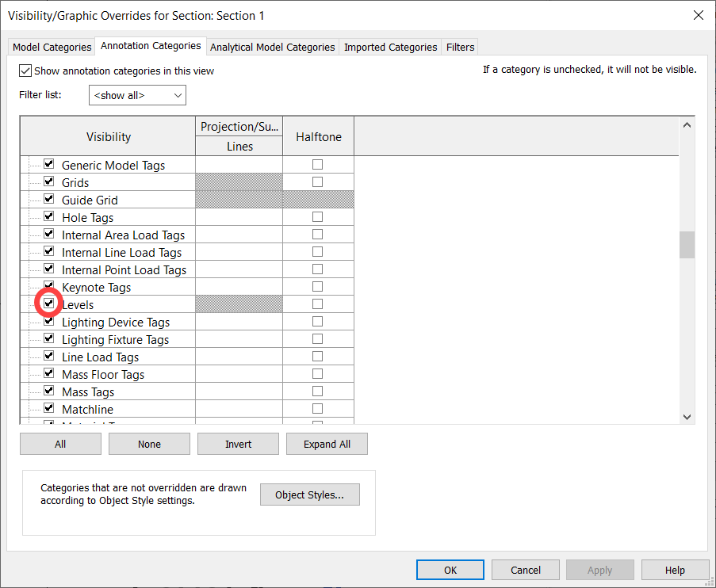Uncheck Mass Tags visibility checkbox
Image resolution: width=716 pixels, height=588 pixels.
tap(49, 391)
